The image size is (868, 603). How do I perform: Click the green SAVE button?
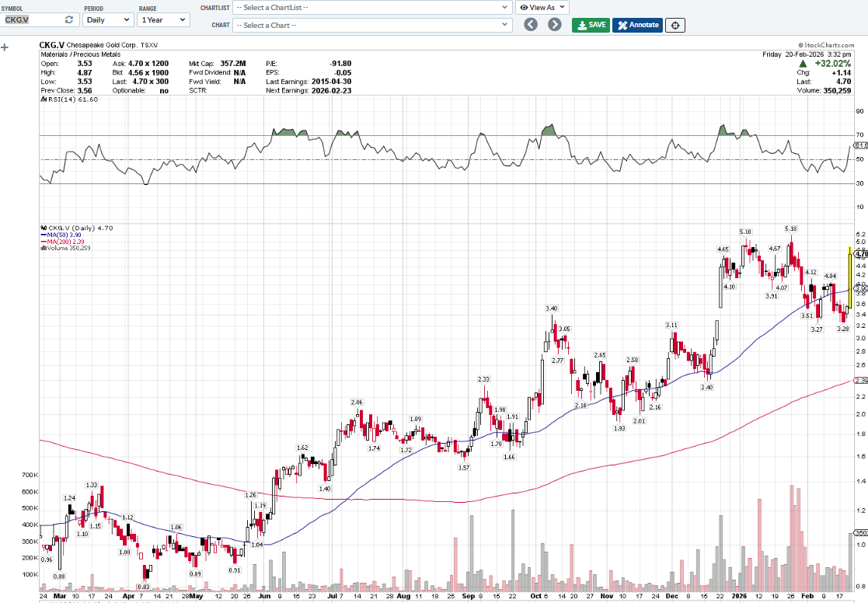click(x=591, y=25)
